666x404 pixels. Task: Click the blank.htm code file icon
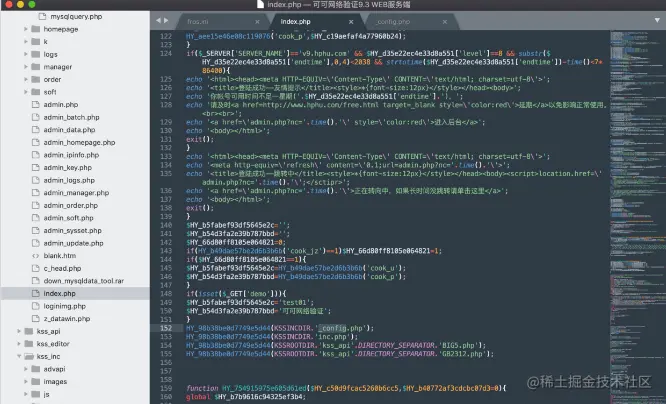(x=36, y=255)
